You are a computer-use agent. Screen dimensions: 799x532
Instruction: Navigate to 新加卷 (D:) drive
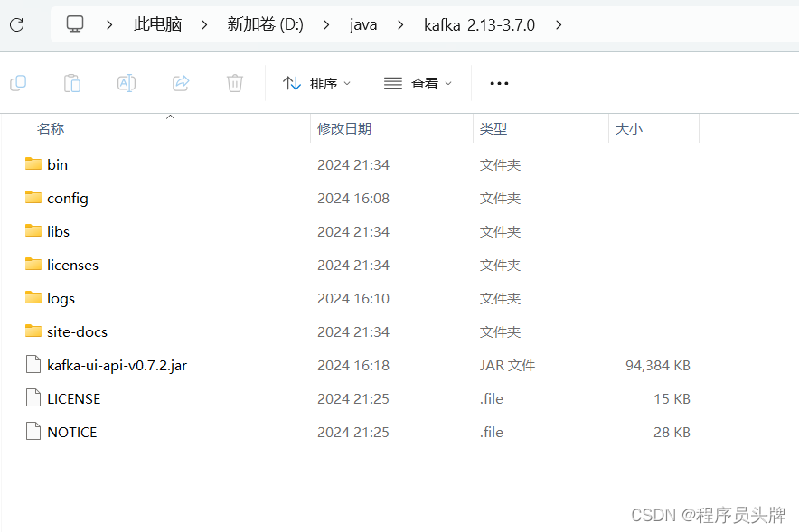point(261,24)
